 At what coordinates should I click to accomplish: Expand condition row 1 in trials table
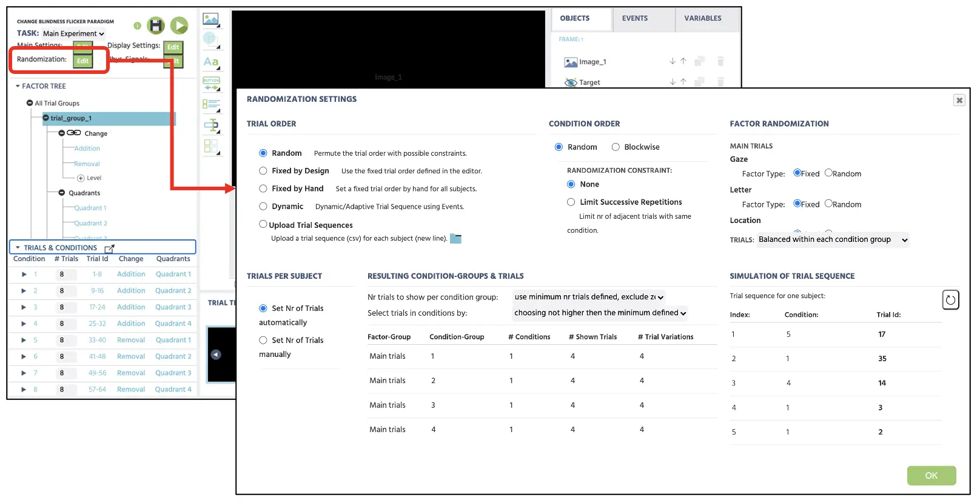pos(24,275)
